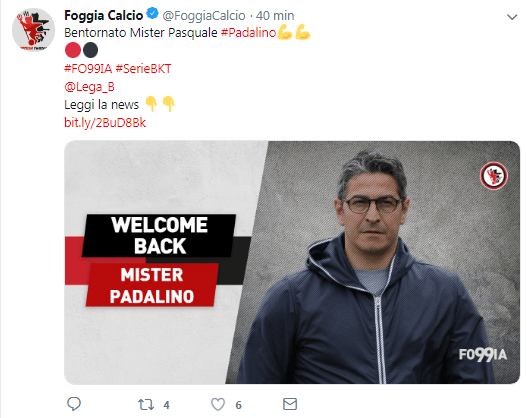527x418 pixels.
Task: Open the tweet options chevron menu
Action: 512,17
